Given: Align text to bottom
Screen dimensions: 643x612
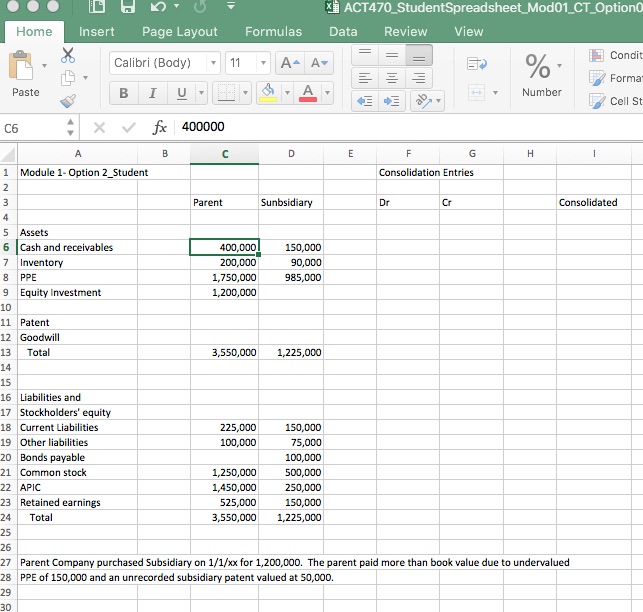Looking at the screenshot, I should 419,55.
